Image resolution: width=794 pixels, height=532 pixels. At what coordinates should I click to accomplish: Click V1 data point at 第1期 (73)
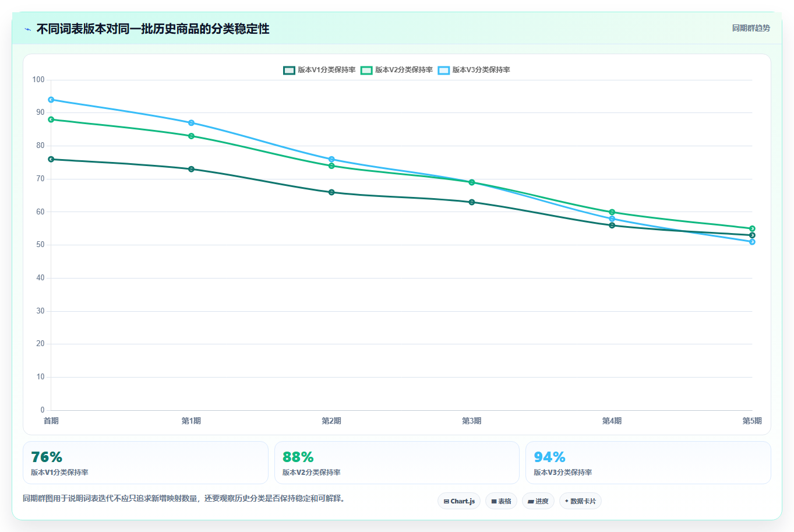(191, 169)
